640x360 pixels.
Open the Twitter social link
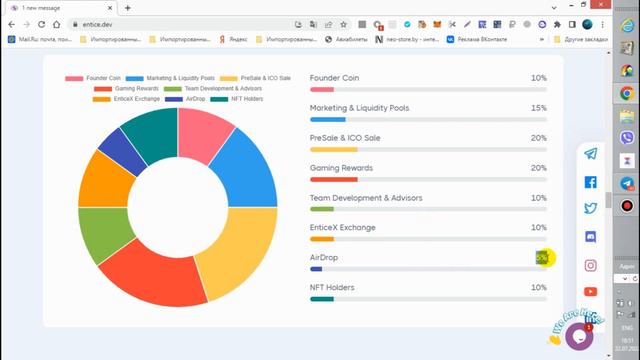click(x=591, y=208)
